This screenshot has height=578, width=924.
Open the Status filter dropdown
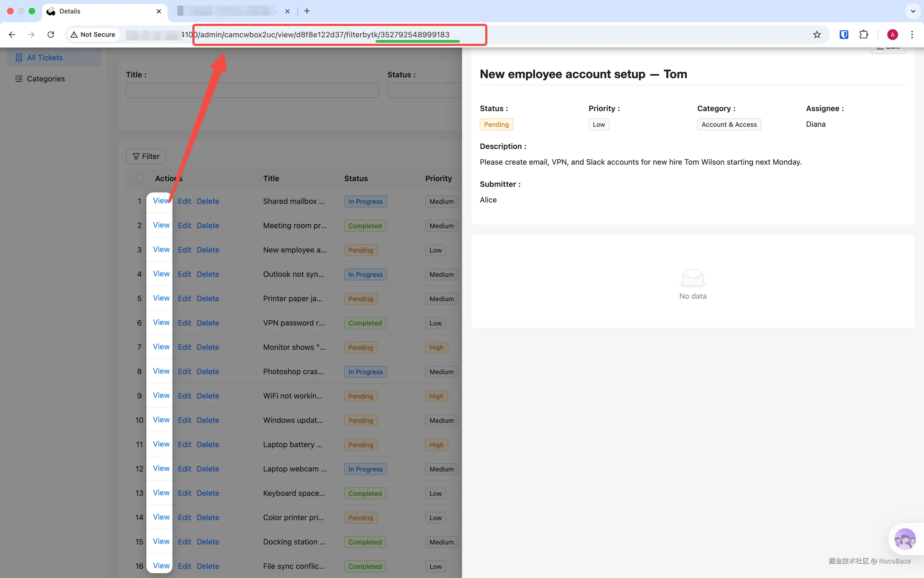[x=424, y=91]
